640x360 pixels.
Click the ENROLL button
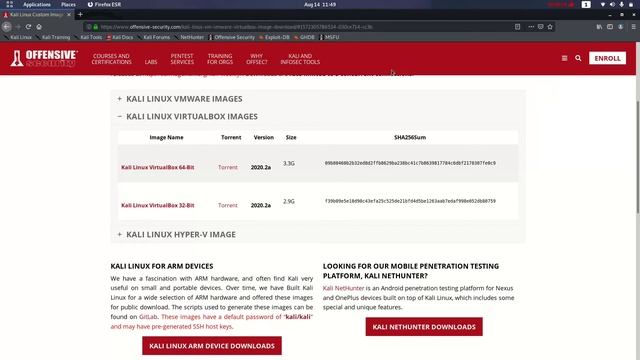(607, 58)
